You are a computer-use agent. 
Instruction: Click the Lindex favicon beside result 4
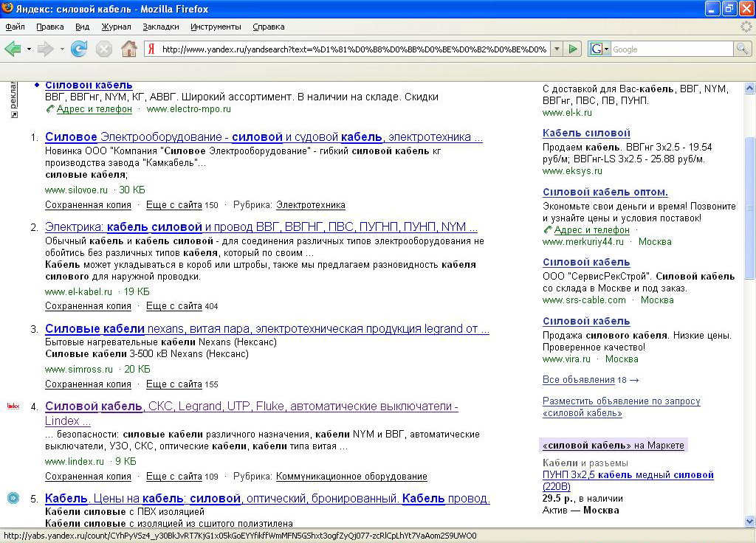[13, 406]
